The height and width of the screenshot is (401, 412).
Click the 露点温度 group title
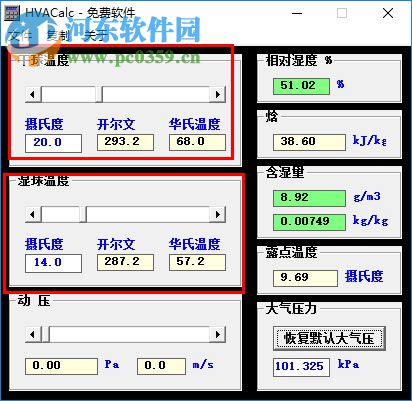[291, 252]
